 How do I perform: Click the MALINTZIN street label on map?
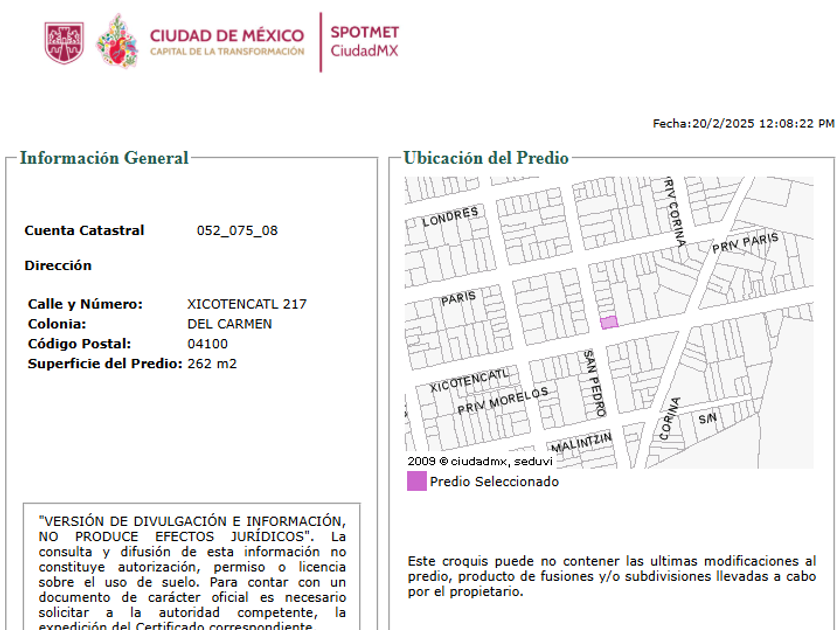coord(581,443)
